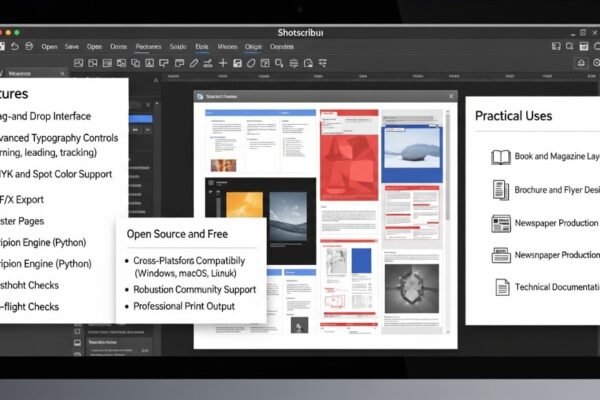The width and height of the screenshot is (600, 400).
Task: Open the blue header document thumbnail
Action: [x=261, y=141]
